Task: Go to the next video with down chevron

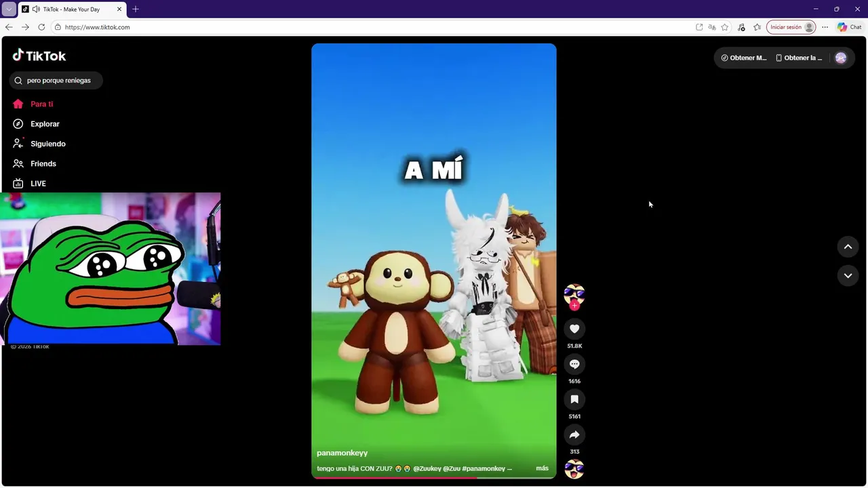Action: 848,275
